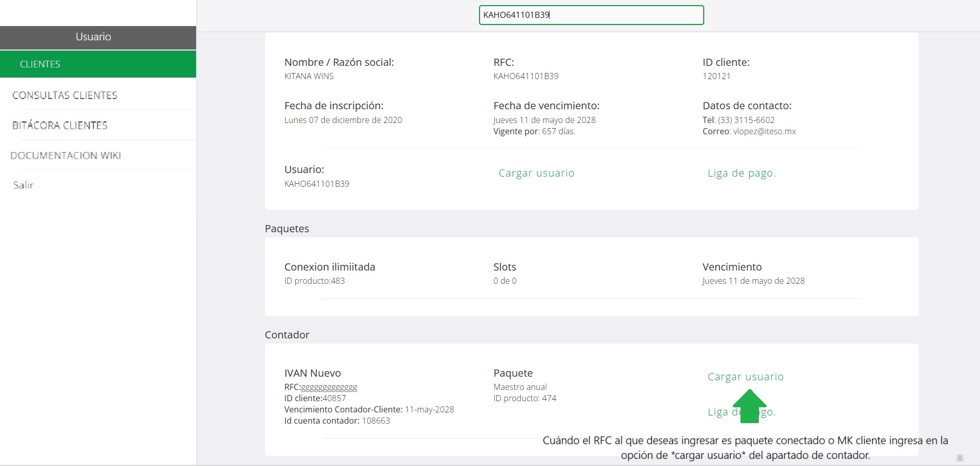
Task: Click the bug report icon
Action: (x=960, y=458)
